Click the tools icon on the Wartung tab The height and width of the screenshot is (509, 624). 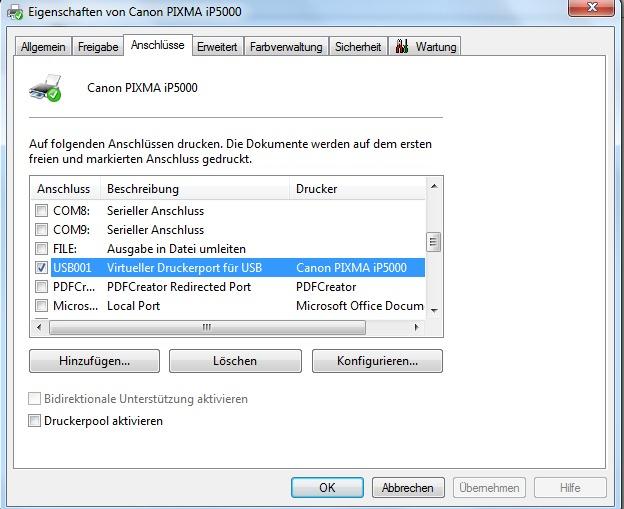pos(402,47)
